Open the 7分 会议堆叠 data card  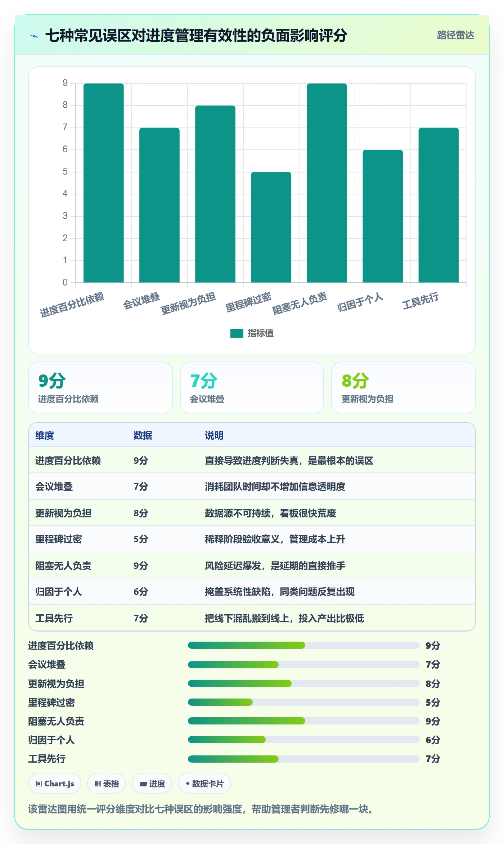(252, 387)
